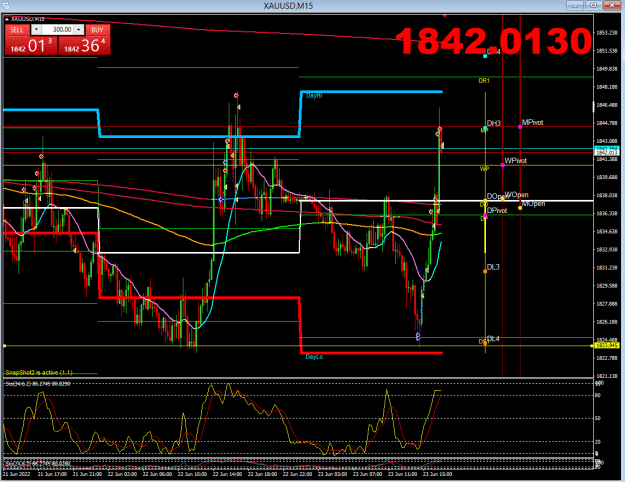Click the 1821.138 price scale value
This screenshot has width=625, height=482.
[607, 376]
